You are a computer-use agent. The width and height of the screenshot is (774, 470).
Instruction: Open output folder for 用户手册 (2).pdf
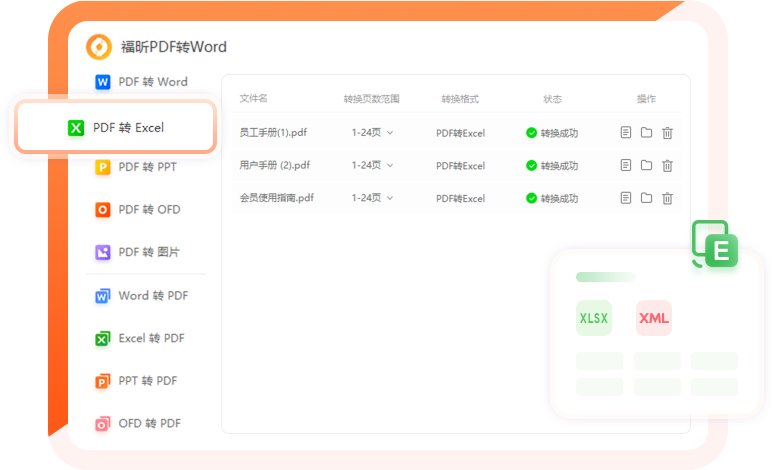647,165
